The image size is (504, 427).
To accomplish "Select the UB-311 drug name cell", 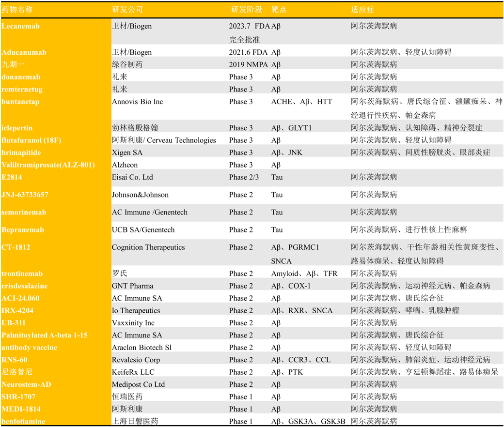I will 14,323.
